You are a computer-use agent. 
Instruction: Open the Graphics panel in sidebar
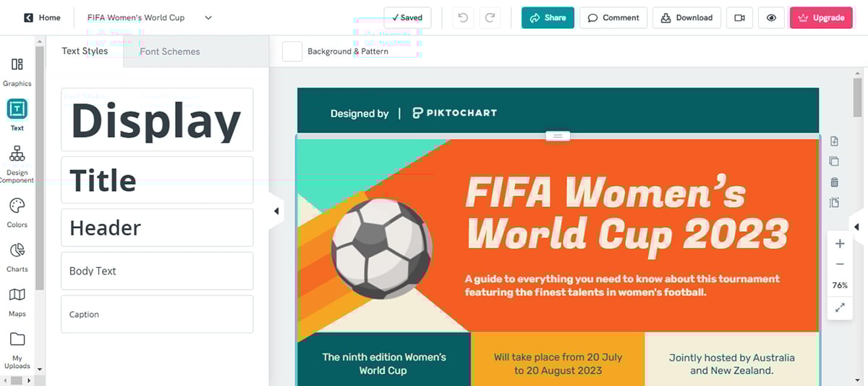pos(17,72)
